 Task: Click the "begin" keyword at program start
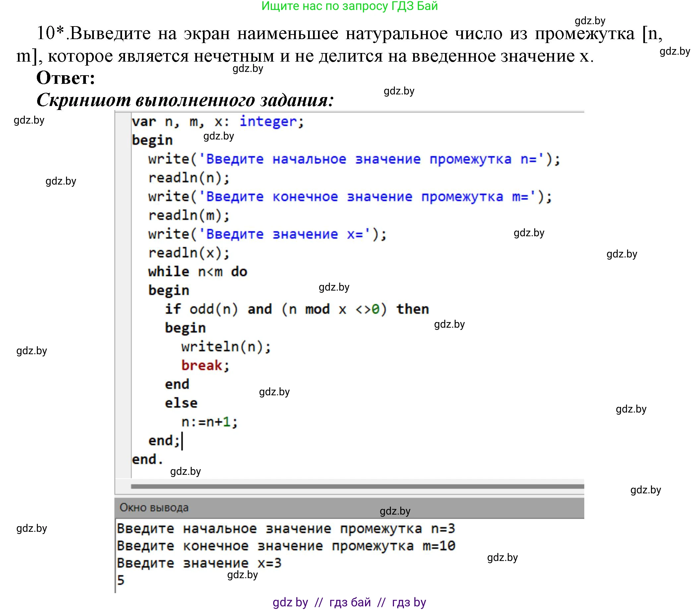[153, 139]
